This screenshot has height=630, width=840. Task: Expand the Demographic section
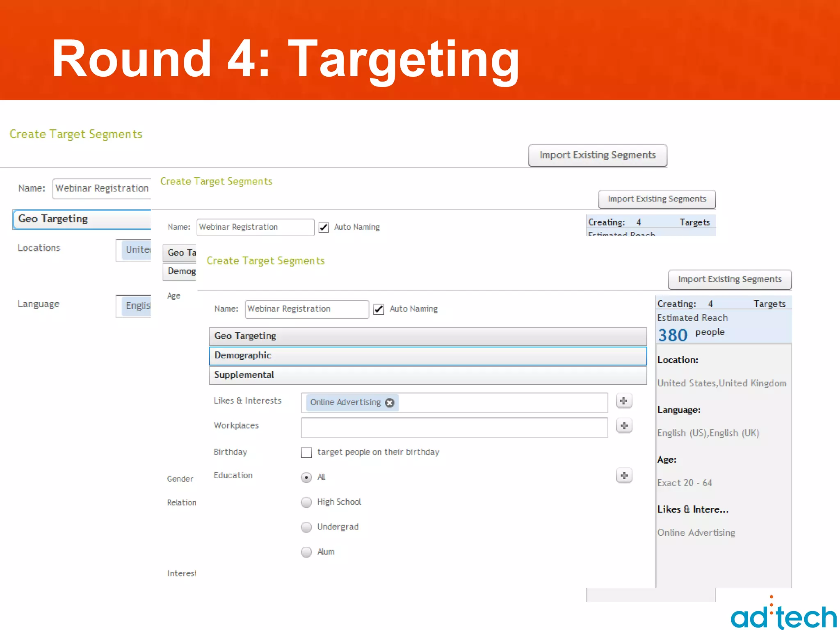pos(428,356)
